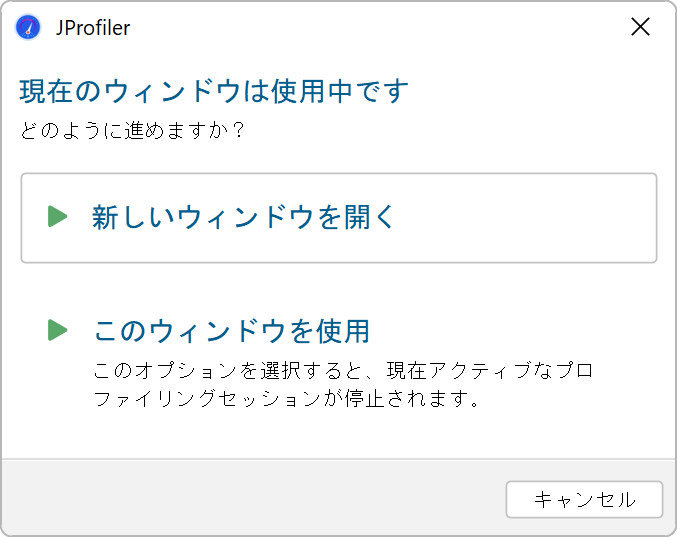
Task: Click heading 現在のウィンドウは使用中です
Action: (x=214, y=91)
